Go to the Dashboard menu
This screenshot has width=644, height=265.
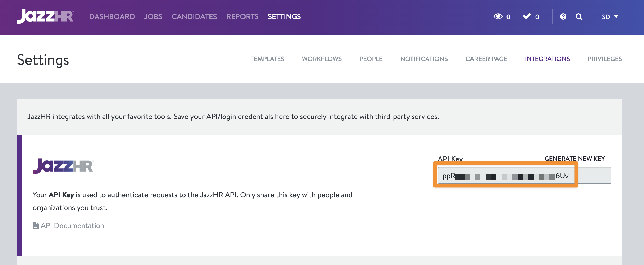click(112, 16)
